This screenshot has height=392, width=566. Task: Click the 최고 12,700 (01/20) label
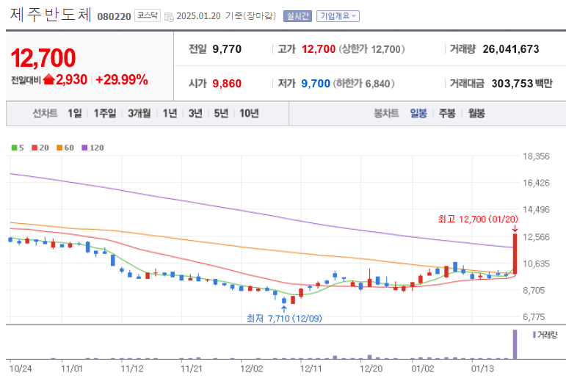[478, 219]
